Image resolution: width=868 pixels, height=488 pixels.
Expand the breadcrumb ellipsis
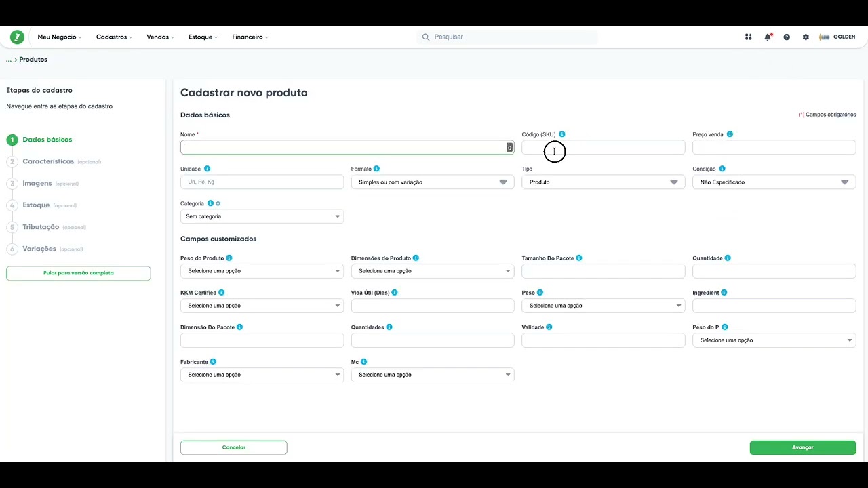point(9,60)
